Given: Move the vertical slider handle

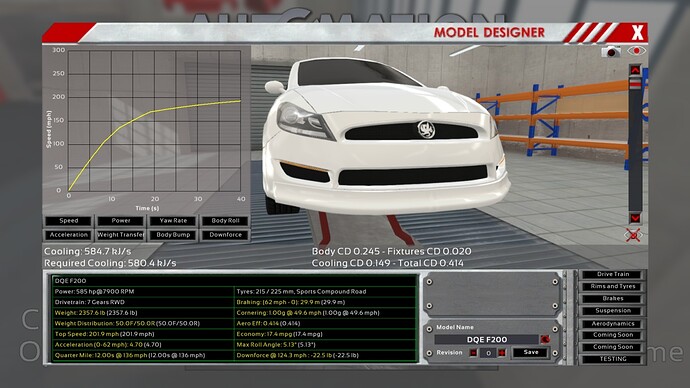Looking at the screenshot, I should pos(635,84).
